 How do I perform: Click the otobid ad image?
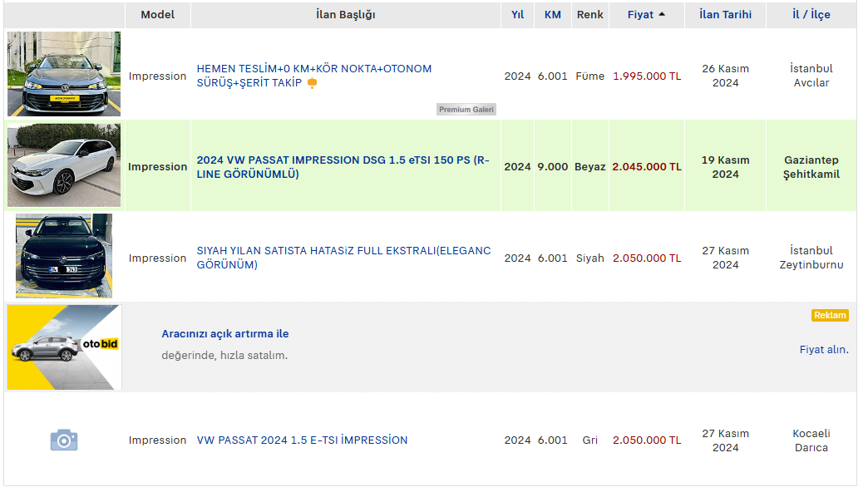[64, 347]
